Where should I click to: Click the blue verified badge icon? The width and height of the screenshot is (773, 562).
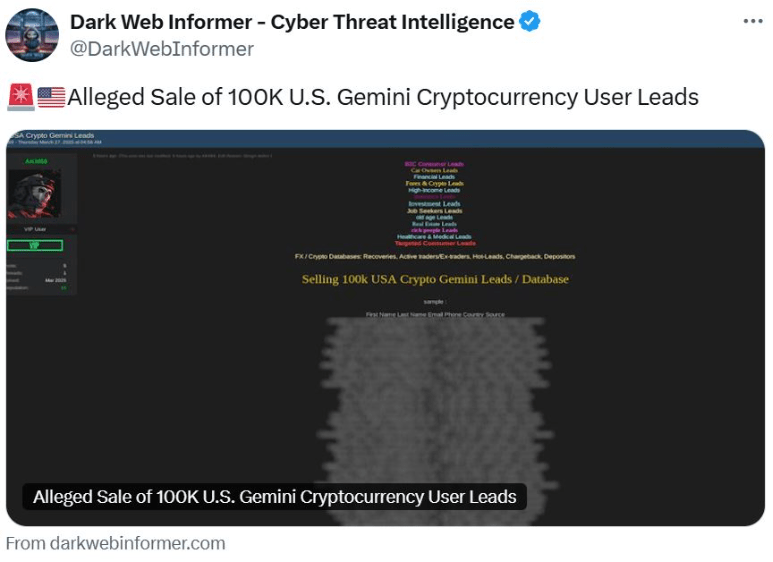[530, 22]
